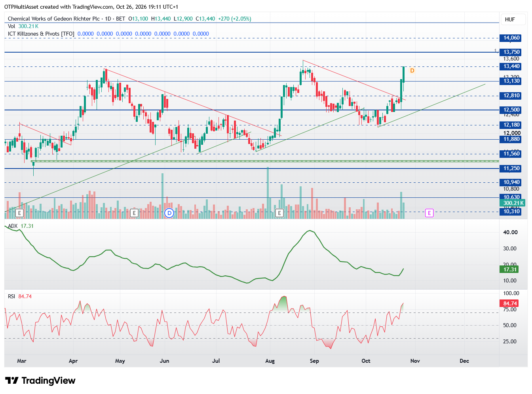Select the ICT Killzones & Pivots indicator legend

[x=41, y=34]
